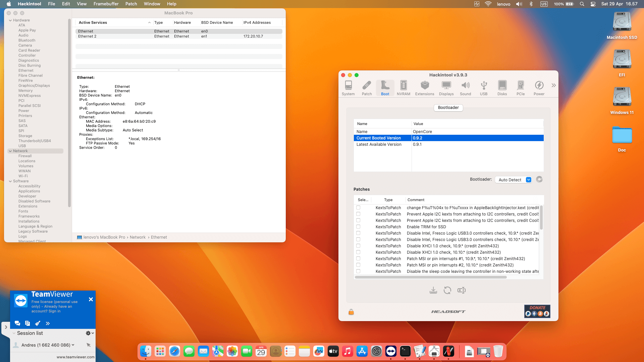The height and width of the screenshot is (362, 644).
Task: Check Patch MSI or pin interrupts #2
Action: [x=358, y=265]
